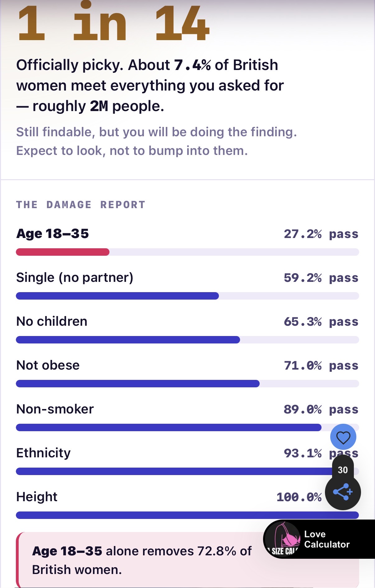The width and height of the screenshot is (375, 588).
Task: Select the 100.0% Height value
Action: coord(299,497)
